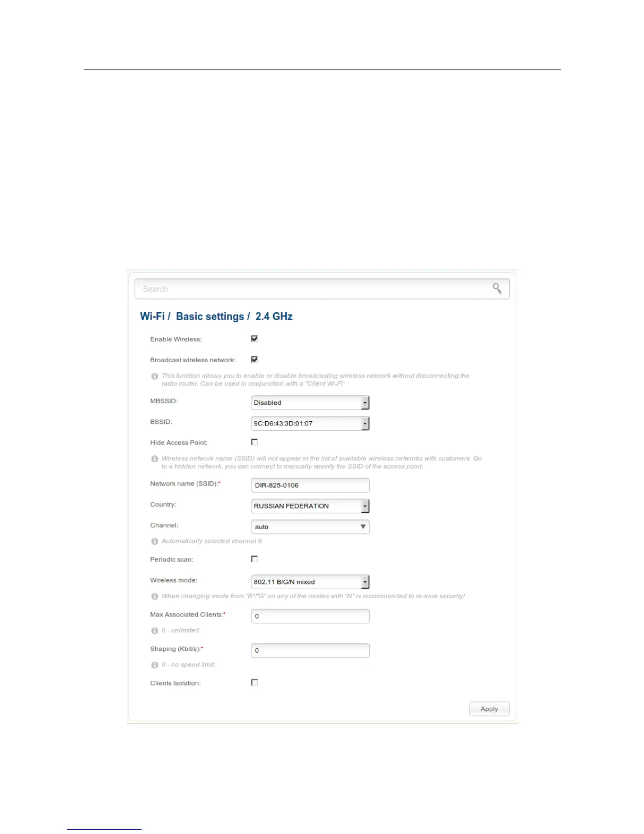This screenshot has height=834, width=644.
Task: Click the 'Broadcast wireless network:' label
Action: [193, 360]
